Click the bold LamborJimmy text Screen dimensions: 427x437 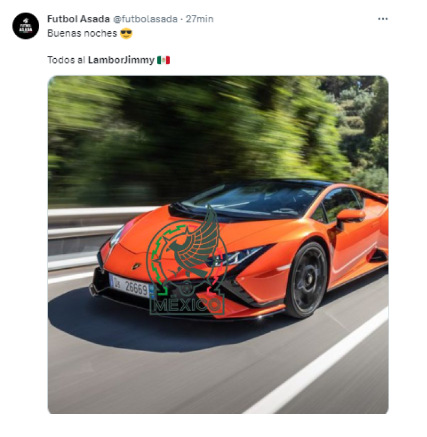click(121, 60)
